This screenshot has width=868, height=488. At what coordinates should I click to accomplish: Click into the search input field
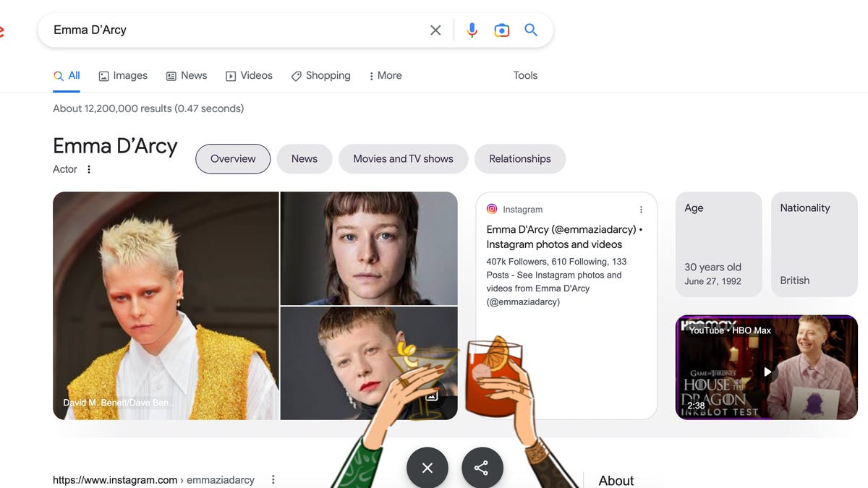coord(231,30)
